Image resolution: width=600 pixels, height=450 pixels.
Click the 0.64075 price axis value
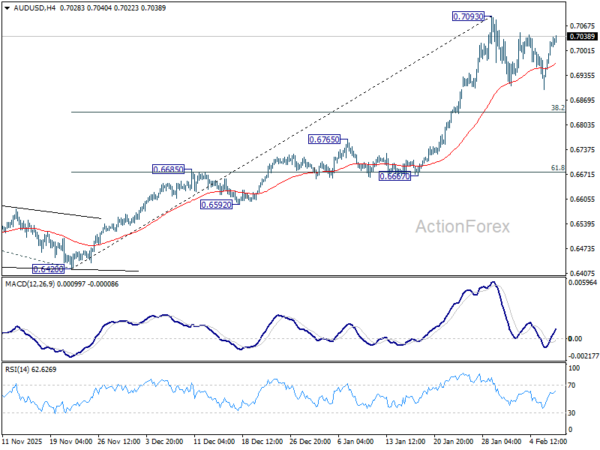click(582, 273)
